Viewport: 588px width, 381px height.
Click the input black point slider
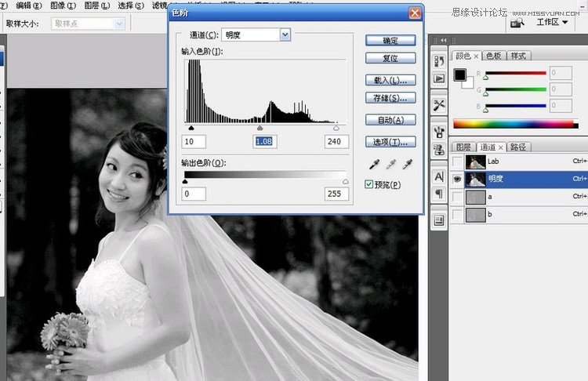tap(191, 128)
